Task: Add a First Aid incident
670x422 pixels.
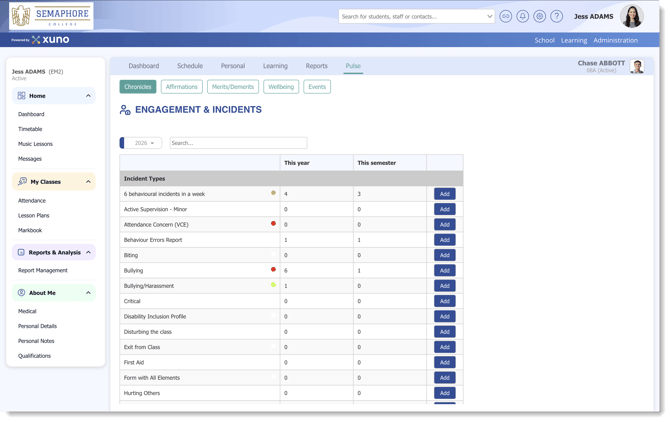Action: pyautogui.click(x=445, y=363)
